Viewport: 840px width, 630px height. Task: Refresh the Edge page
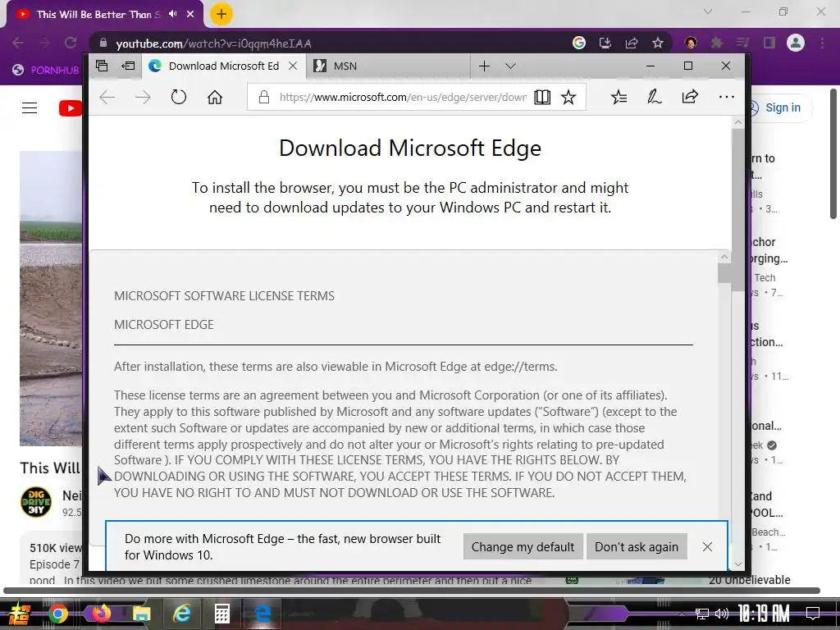click(178, 97)
